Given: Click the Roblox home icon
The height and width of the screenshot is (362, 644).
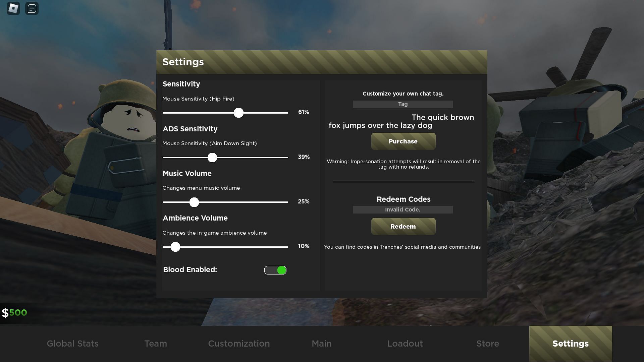Looking at the screenshot, I should click(13, 8).
